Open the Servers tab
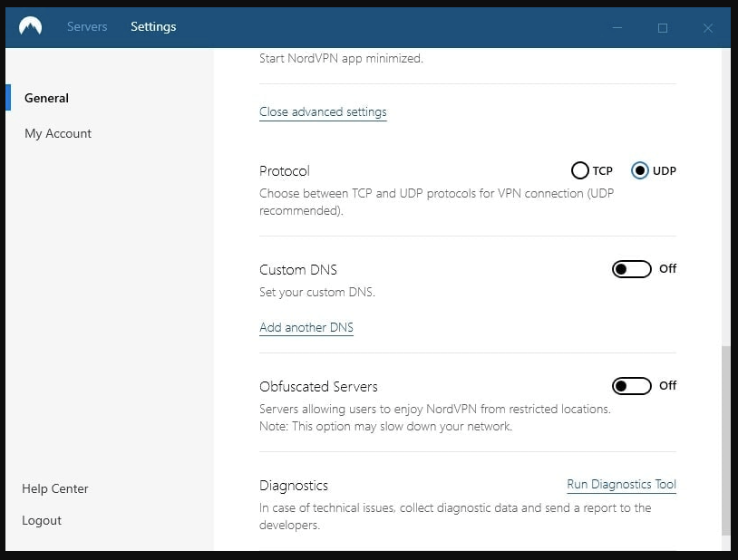This screenshot has height=560, width=738. (87, 27)
